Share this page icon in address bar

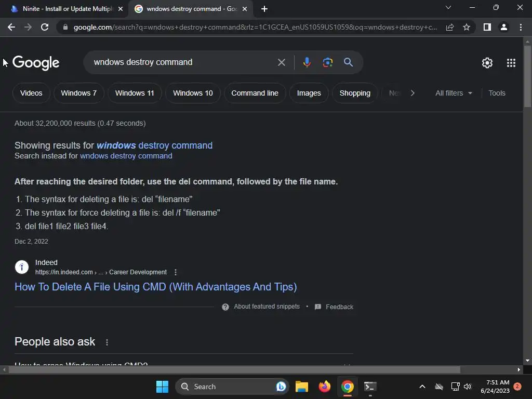[x=450, y=27]
